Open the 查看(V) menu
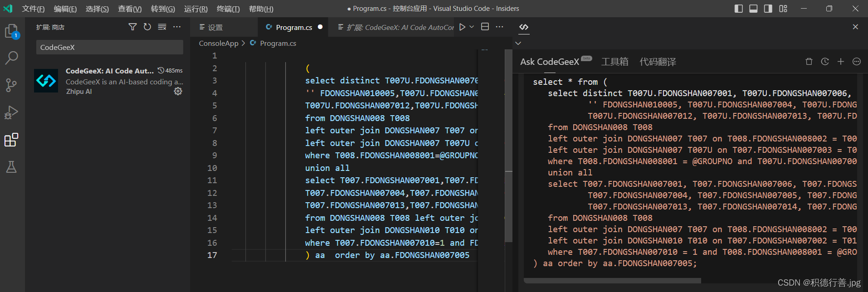Image resolution: width=868 pixels, height=292 pixels. [x=130, y=9]
